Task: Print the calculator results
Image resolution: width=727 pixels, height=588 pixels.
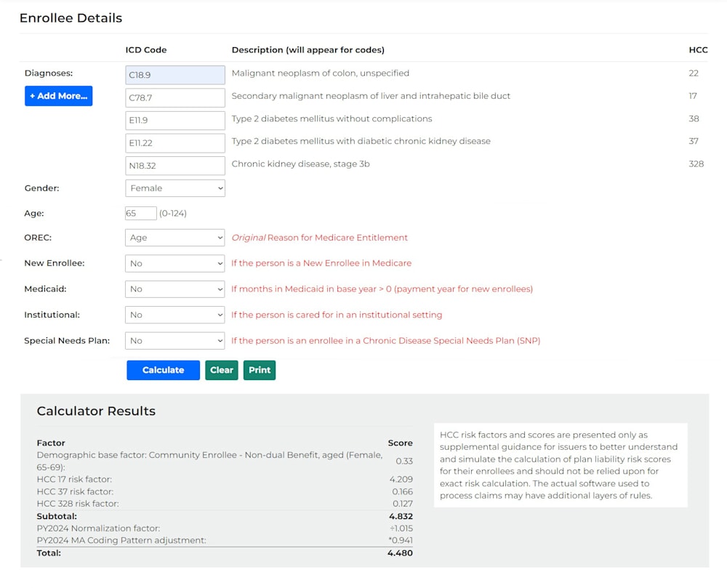Action: [x=260, y=370]
